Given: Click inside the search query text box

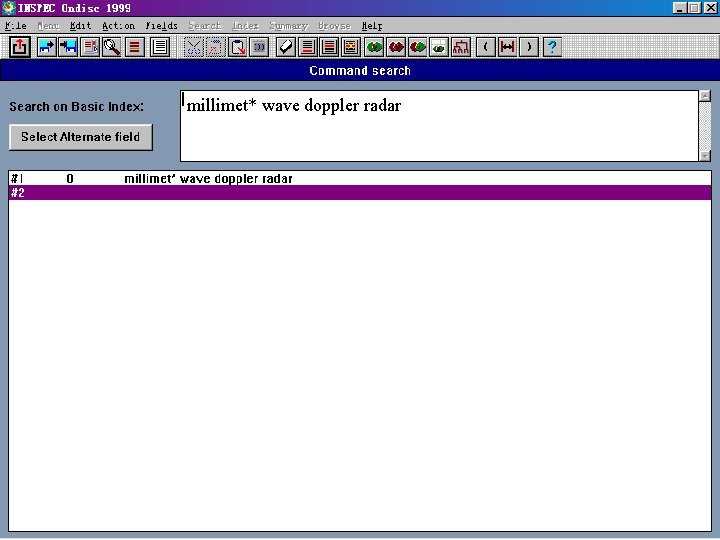Looking at the screenshot, I should tap(439, 126).
